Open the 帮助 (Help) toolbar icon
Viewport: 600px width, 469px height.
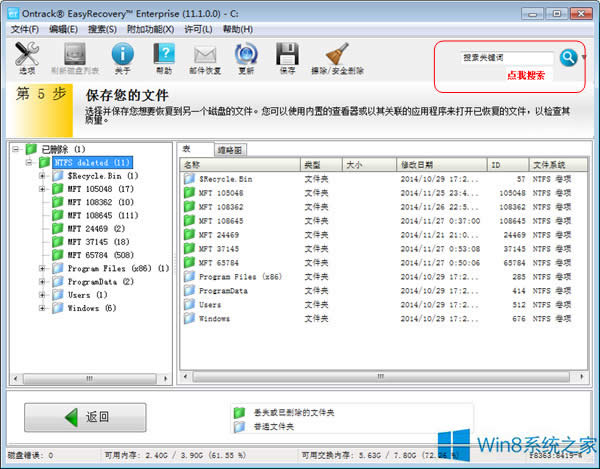click(x=164, y=58)
